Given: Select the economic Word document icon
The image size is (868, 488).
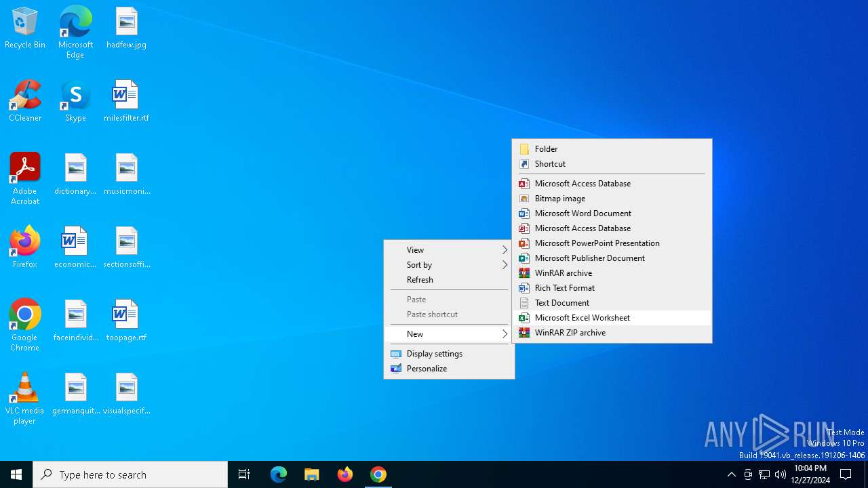Looking at the screenshot, I should (x=75, y=248).
